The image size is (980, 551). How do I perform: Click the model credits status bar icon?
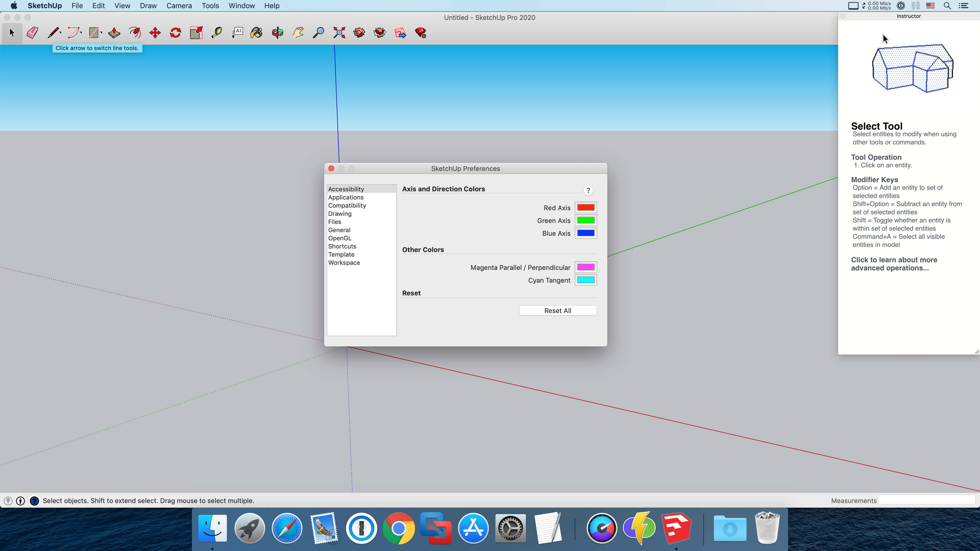click(20, 501)
